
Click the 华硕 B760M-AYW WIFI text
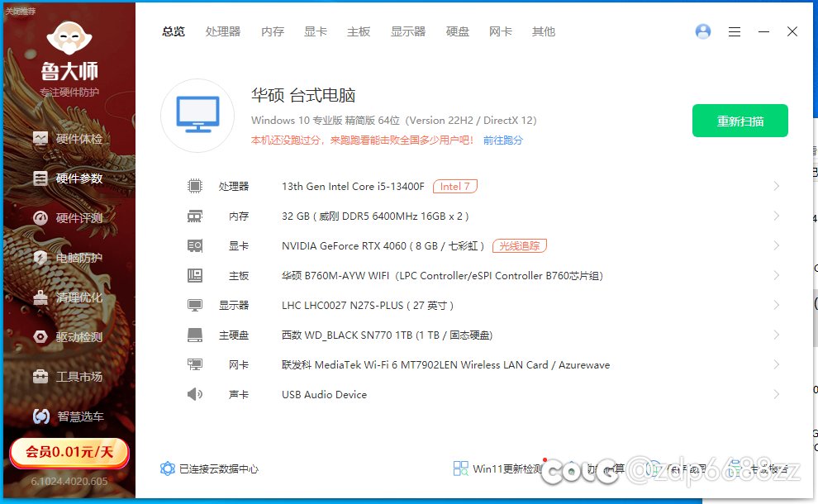point(442,275)
